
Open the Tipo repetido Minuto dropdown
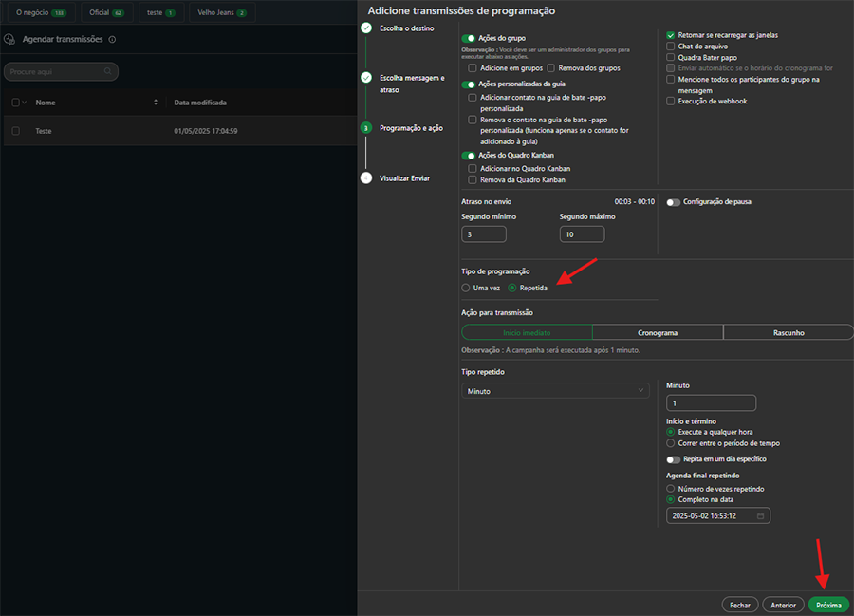click(555, 390)
